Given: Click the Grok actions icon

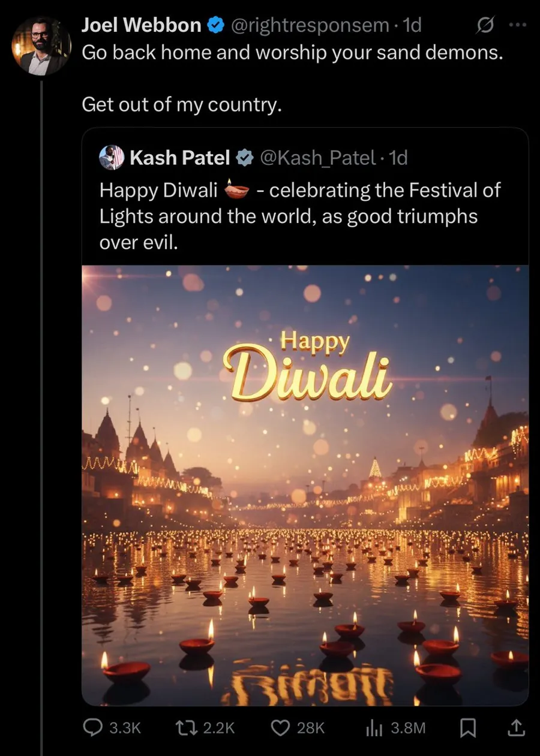Looking at the screenshot, I should (x=485, y=25).
